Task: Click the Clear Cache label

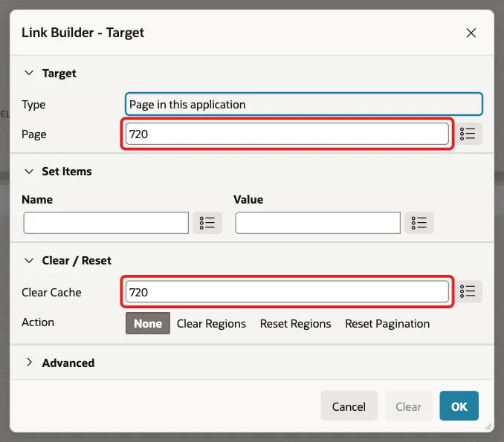Action: click(51, 292)
